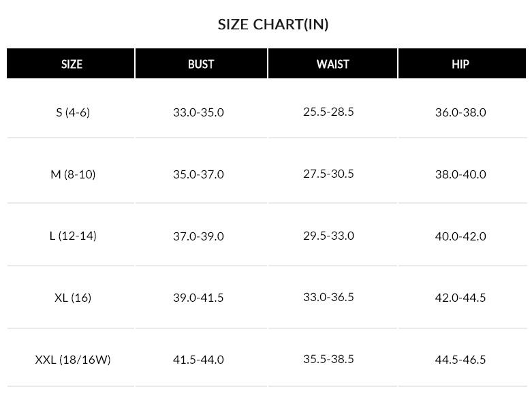Select the M (8-10) size row label
This screenshot has width=532, height=406.
(x=72, y=174)
